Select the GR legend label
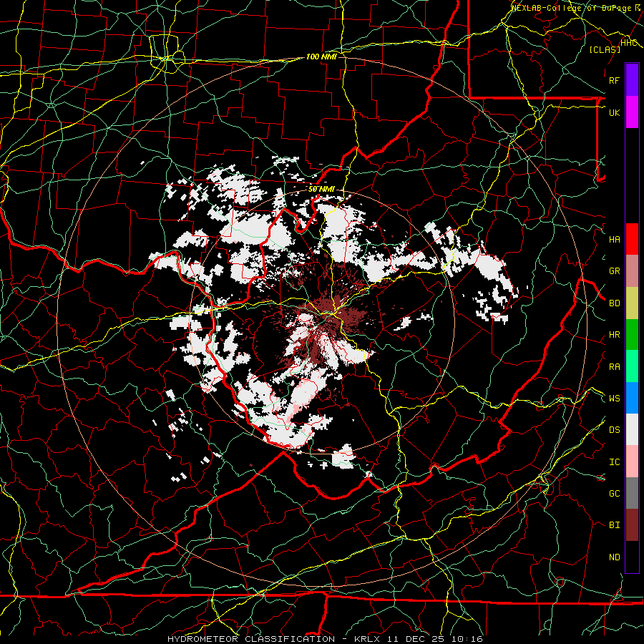Image resolution: width=644 pixels, height=644 pixels. (615, 271)
